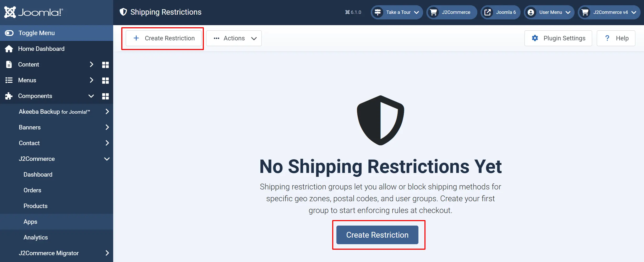Expand the Content menu chevron

91,64
